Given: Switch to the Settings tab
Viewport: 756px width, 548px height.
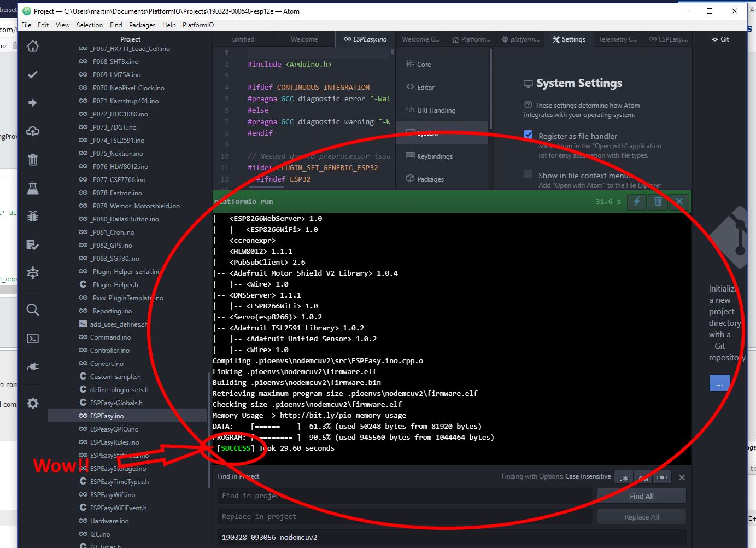Looking at the screenshot, I should (569, 39).
